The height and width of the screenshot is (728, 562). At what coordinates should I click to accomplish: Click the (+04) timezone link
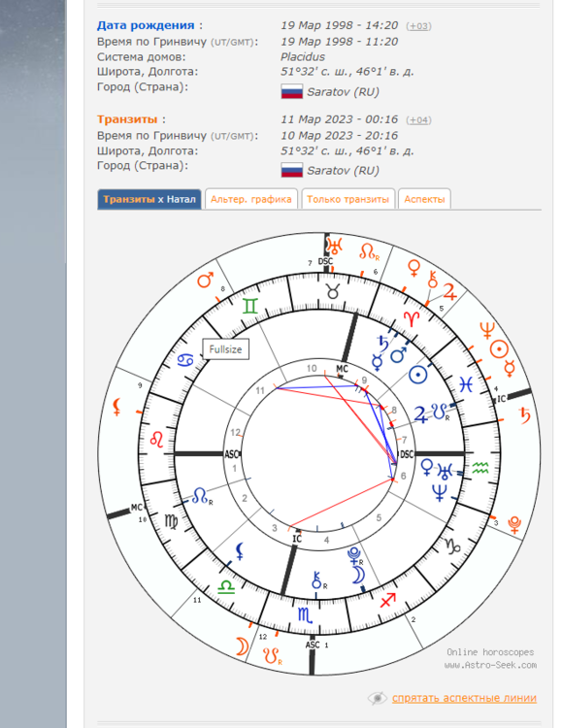[418, 120]
